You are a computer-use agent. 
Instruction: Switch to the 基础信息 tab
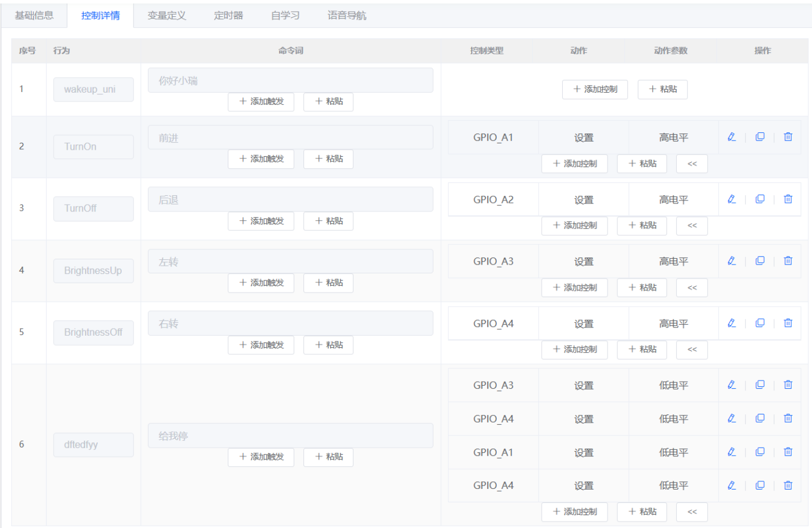click(34, 16)
